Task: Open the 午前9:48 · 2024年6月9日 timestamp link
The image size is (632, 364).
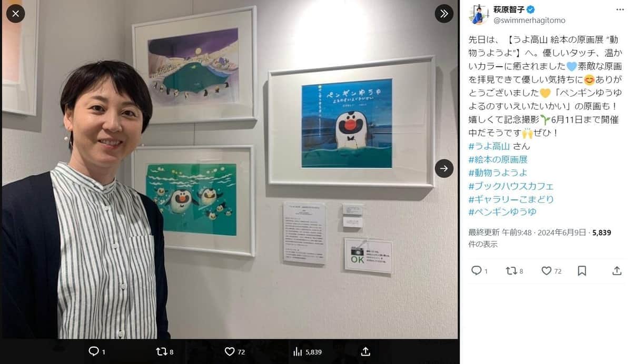Action: tap(540, 232)
